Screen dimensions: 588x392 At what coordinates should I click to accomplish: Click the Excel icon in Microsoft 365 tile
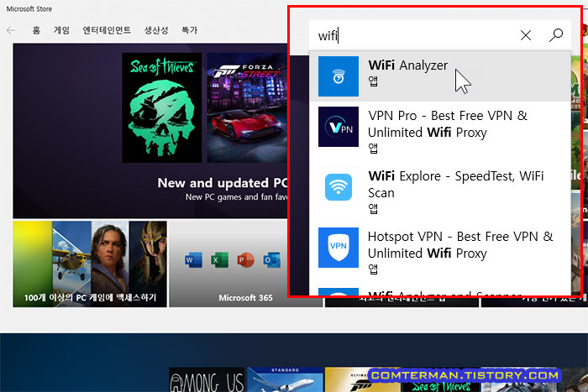tap(219, 259)
